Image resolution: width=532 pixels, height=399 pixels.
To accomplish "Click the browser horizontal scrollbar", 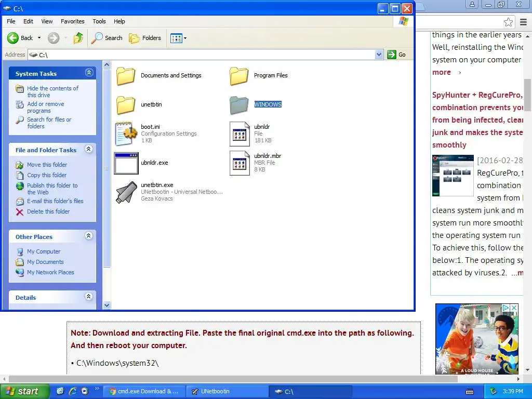I will point(234,379).
